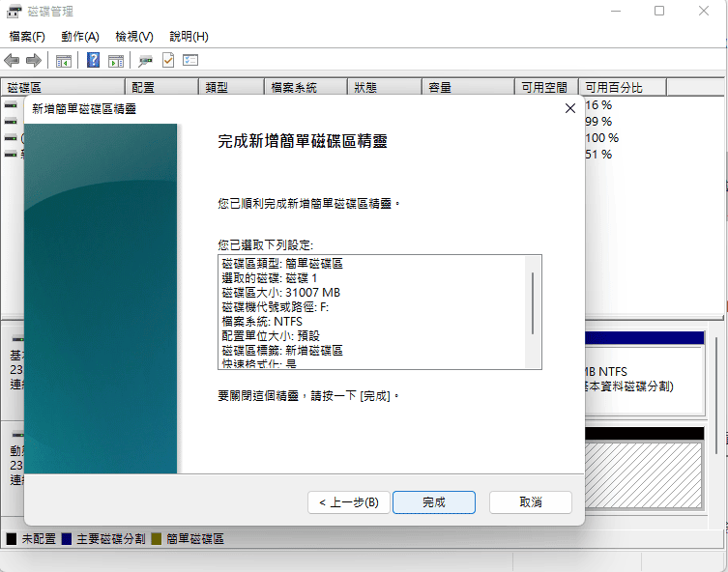The image size is (728, 572).
Task: Select the NTFS partition block behind the dialog
Action: coord(645,374)
